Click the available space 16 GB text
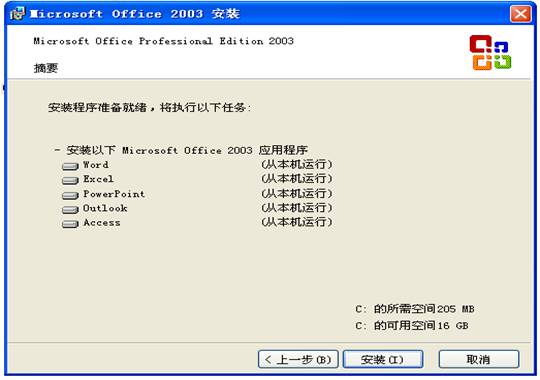This screenshot has width=540, height=380. coord(412,325)
